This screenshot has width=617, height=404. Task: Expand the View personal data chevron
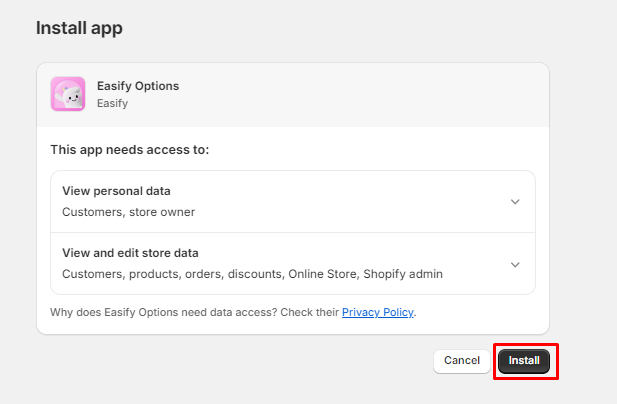click(515, 202)
